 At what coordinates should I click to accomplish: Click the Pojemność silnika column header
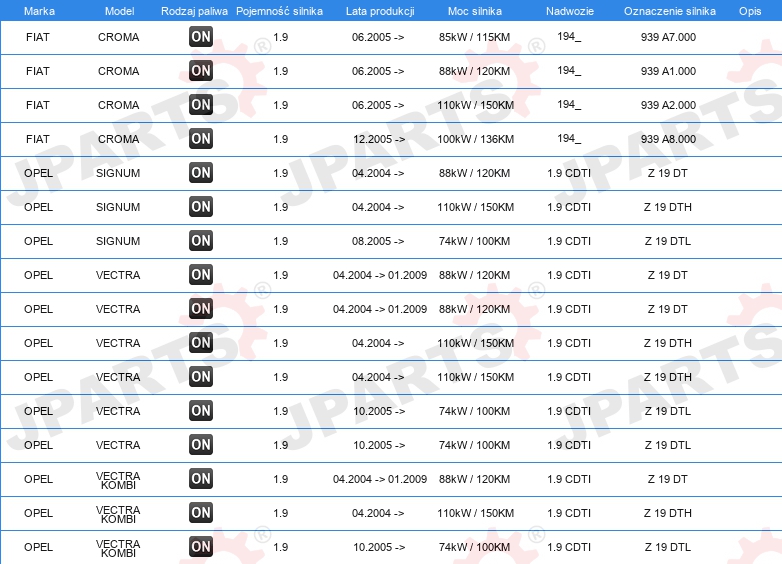click(x=279, y=11)
